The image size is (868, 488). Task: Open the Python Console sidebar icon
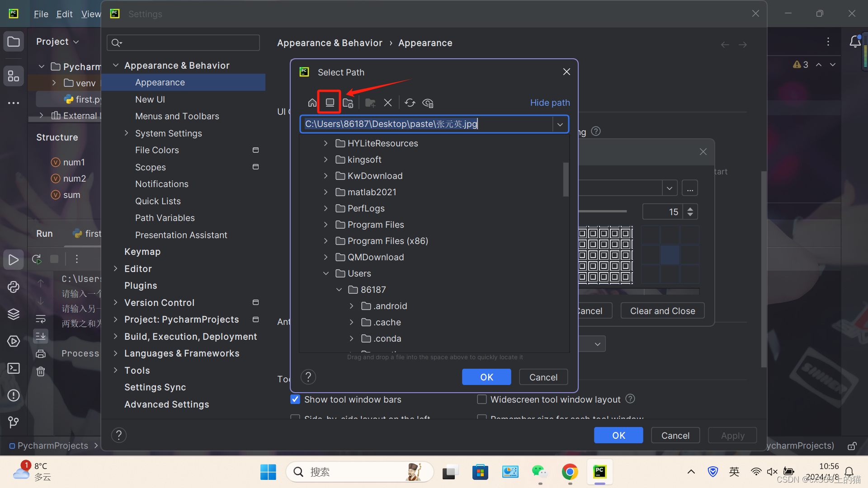pos(14,287)
